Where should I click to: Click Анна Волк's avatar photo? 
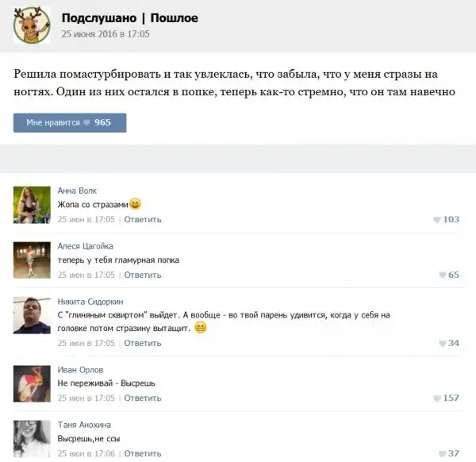pyautogui.click(x=32, y=205)
